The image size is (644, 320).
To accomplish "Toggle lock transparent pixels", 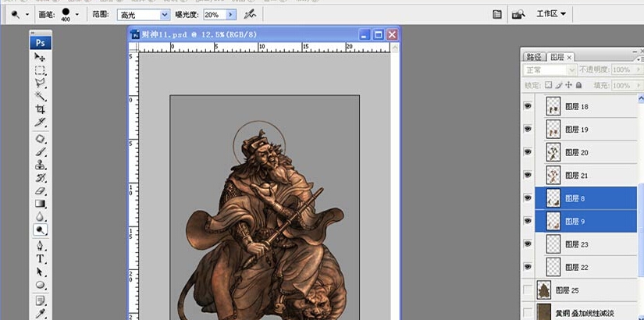I will pos(548,85).
